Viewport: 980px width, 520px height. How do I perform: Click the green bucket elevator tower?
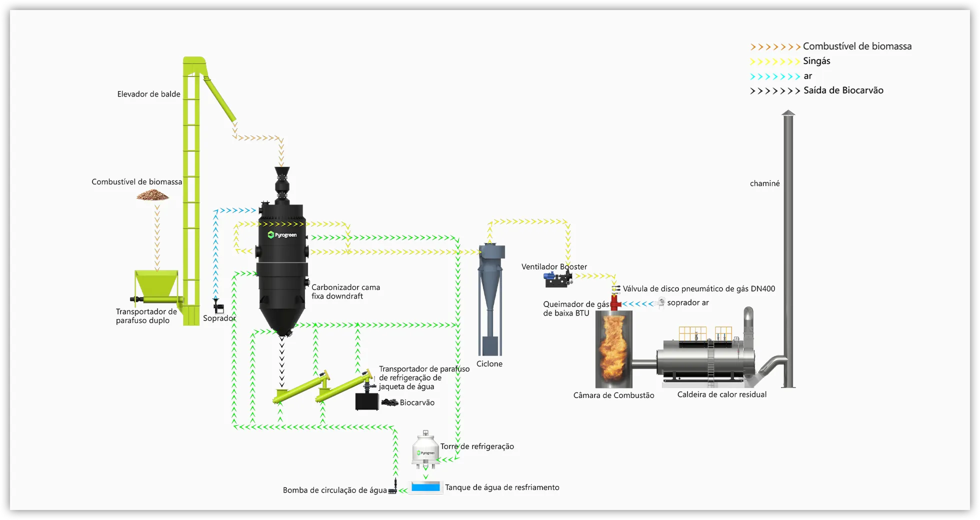coord(191,190)
